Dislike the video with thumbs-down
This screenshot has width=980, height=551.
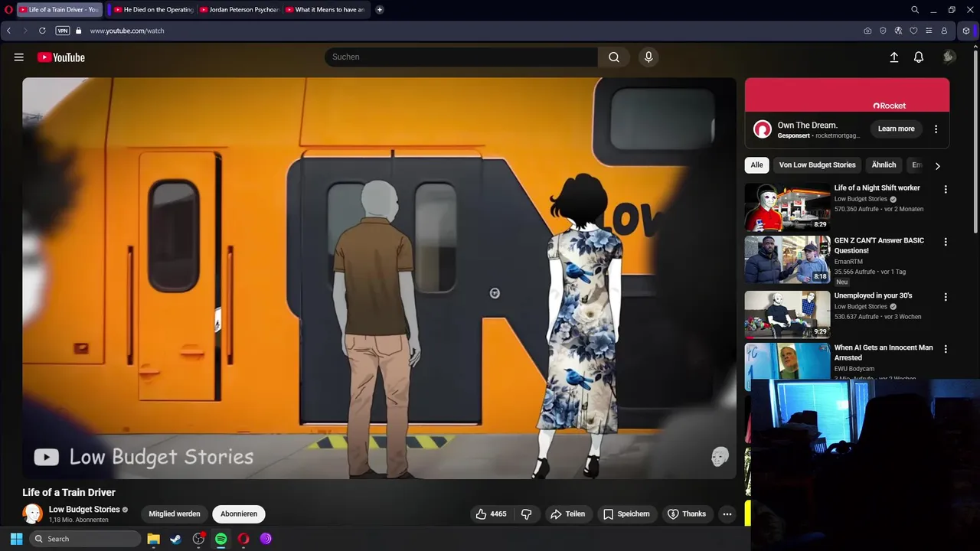pos(526,514)
